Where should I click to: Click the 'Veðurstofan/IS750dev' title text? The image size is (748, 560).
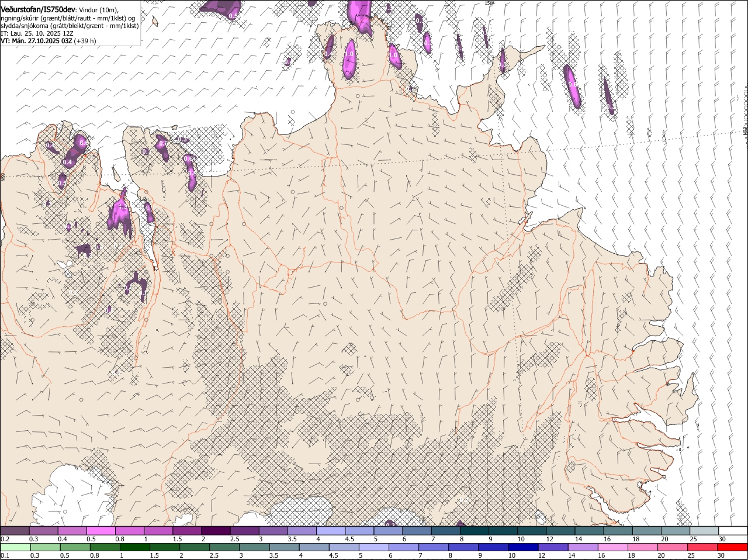(38, 9)
